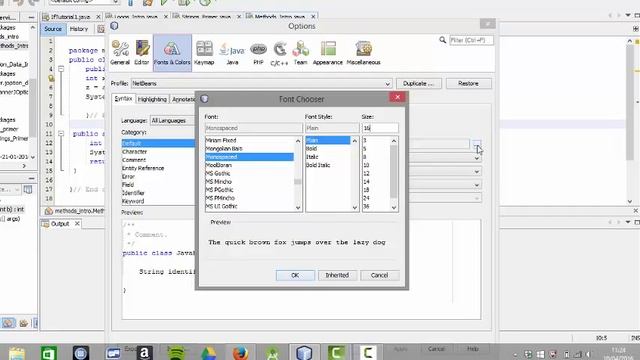Open Keymap options category
640x360 pixels.
tap(204, 53)
